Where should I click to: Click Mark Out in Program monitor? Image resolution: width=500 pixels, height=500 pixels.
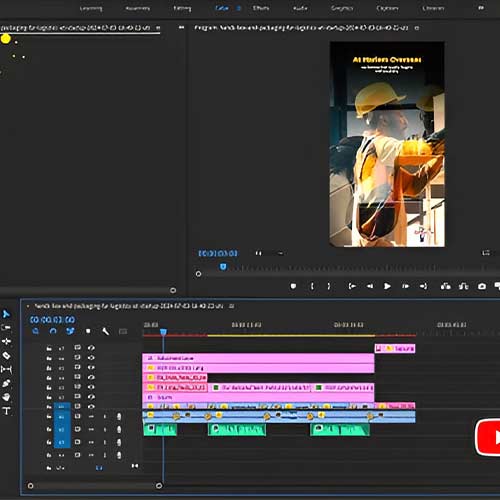coord(329,286)
